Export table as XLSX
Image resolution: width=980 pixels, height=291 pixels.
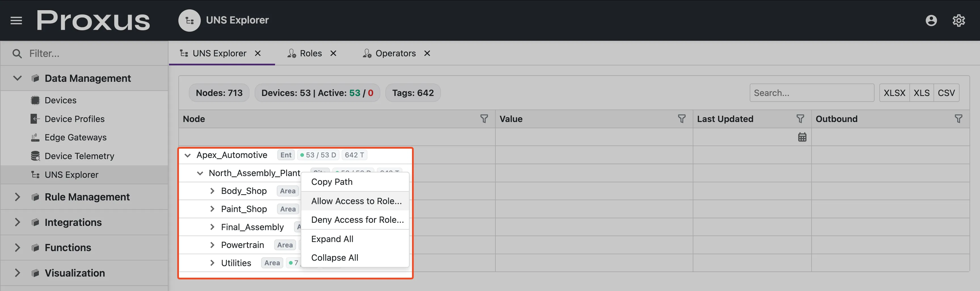894,93
